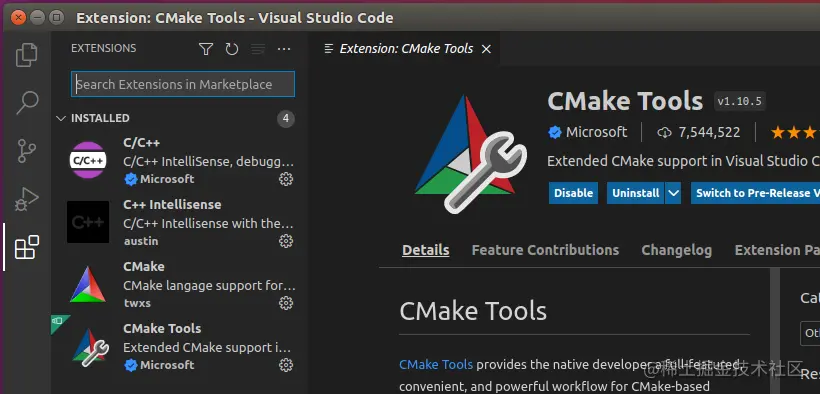
Task: Disable the CMake Tools extension
Action: point(573,193)
